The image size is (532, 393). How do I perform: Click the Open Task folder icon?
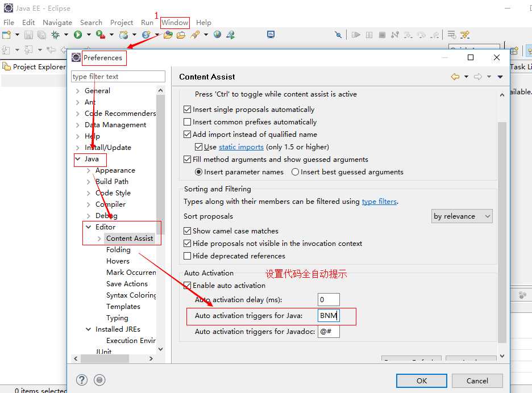click(x=181, y=35)
